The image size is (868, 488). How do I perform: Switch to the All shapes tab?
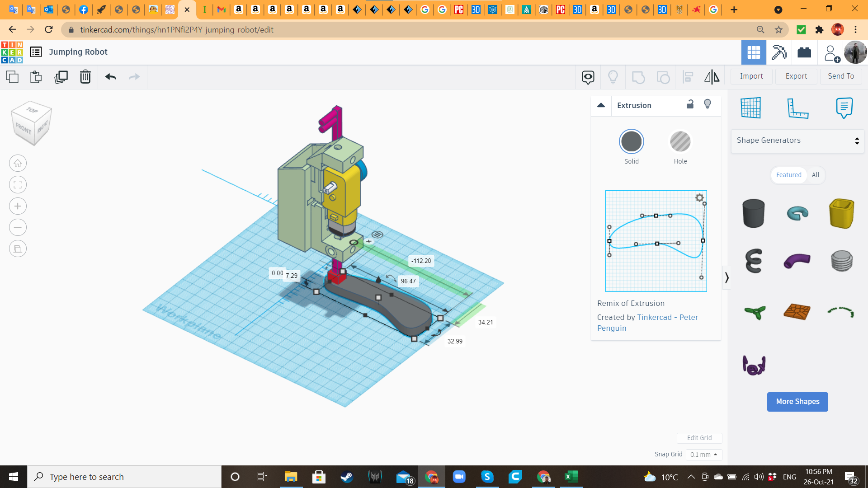[815, 175]
